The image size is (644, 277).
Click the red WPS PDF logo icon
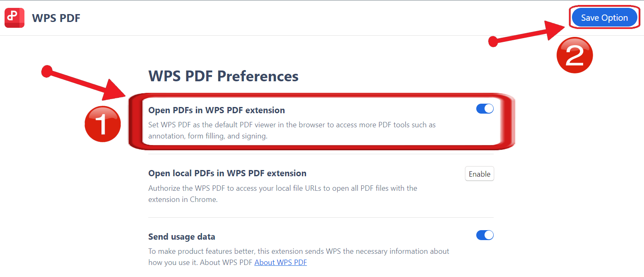point(14,18)
